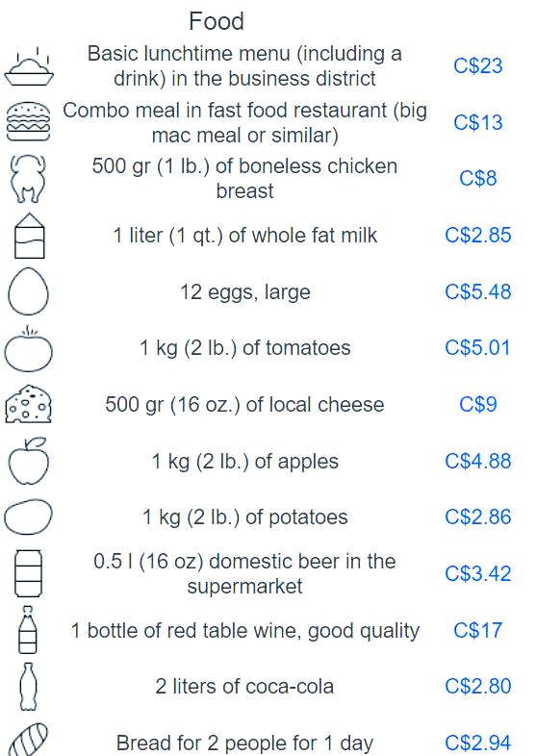Select the bread loaf icon
The image size is (536, 756).
coord(29,740)
